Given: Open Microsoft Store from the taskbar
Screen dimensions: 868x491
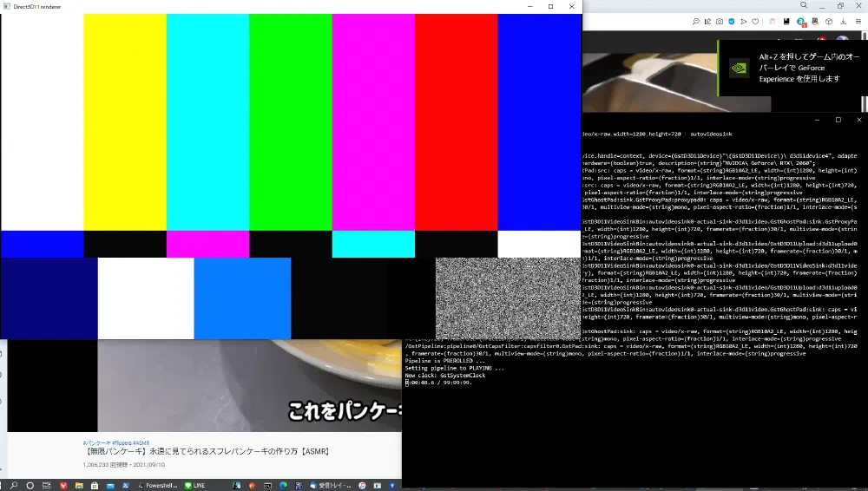Looking at the screenshot, I should [95, 486].
